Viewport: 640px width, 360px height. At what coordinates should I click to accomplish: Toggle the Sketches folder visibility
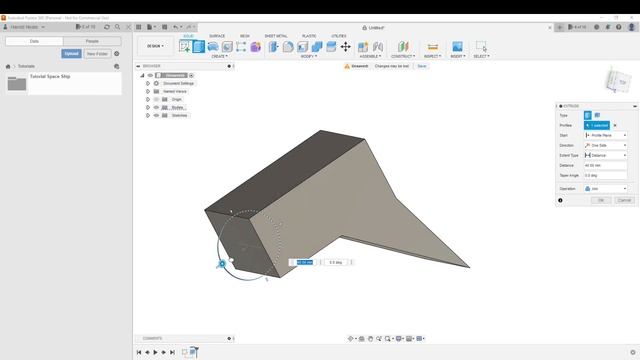point(156,116)
